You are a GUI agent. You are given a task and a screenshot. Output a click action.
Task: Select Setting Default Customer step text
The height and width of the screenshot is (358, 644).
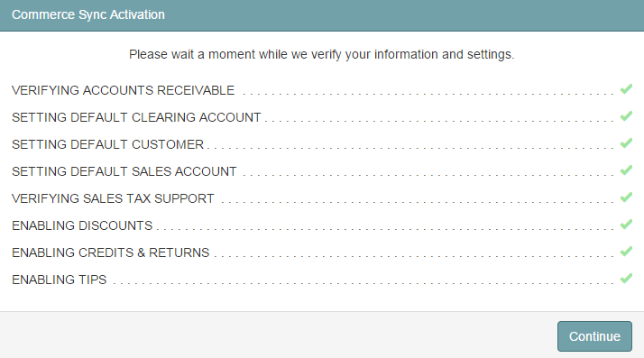[107, 144]
